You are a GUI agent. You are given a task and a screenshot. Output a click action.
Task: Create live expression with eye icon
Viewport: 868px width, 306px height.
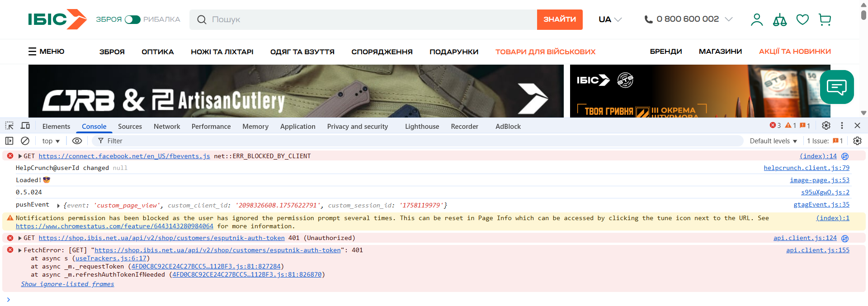click(x=77, y=141)
